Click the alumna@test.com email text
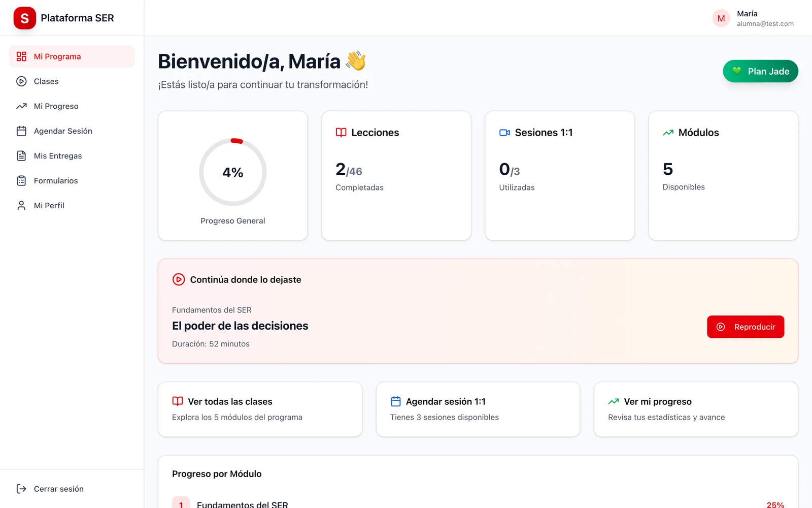 [x=765, y=24]
